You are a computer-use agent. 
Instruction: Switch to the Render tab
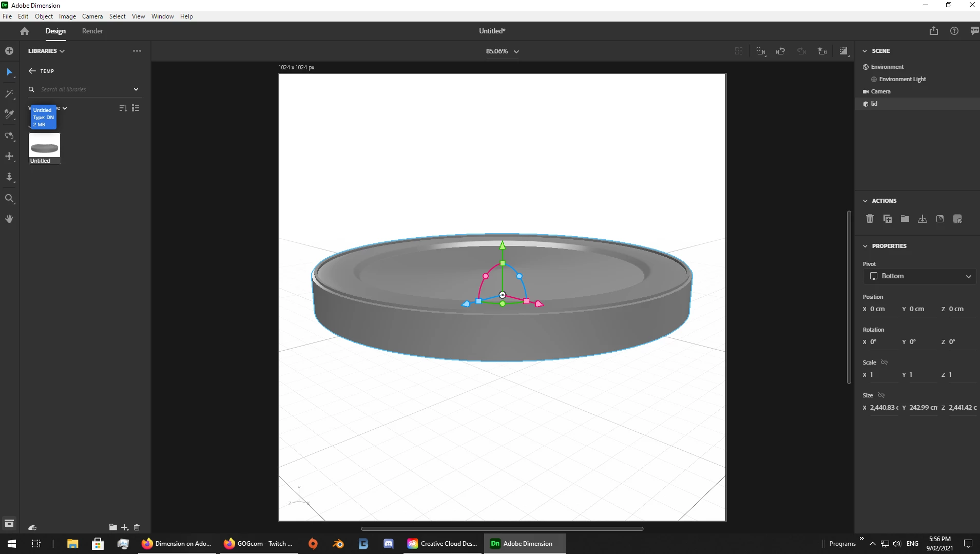tap(92, 31)
